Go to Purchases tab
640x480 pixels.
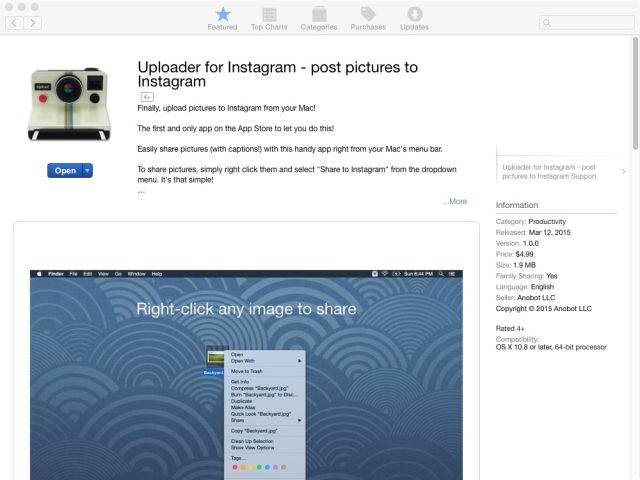click(x=368, y=19)
